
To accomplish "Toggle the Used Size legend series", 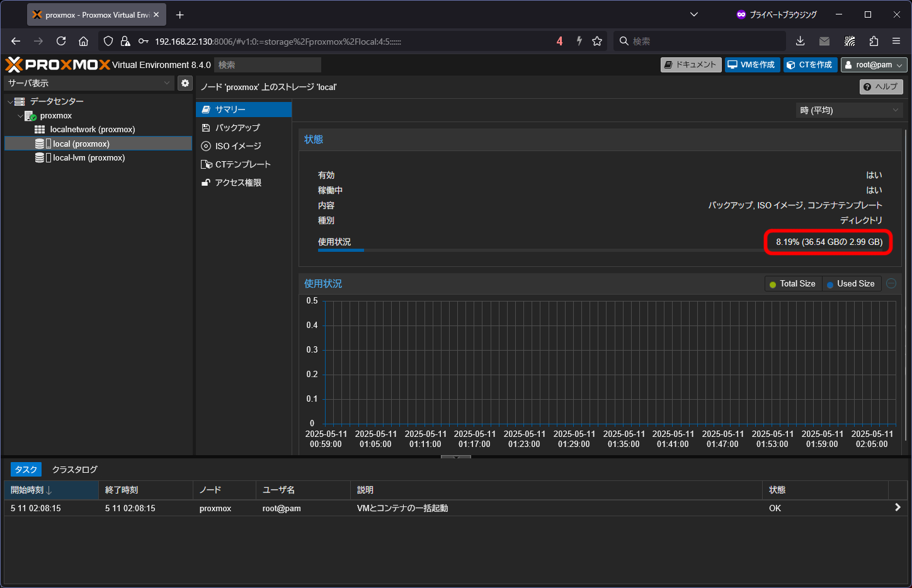I will [x=851, y=284].
